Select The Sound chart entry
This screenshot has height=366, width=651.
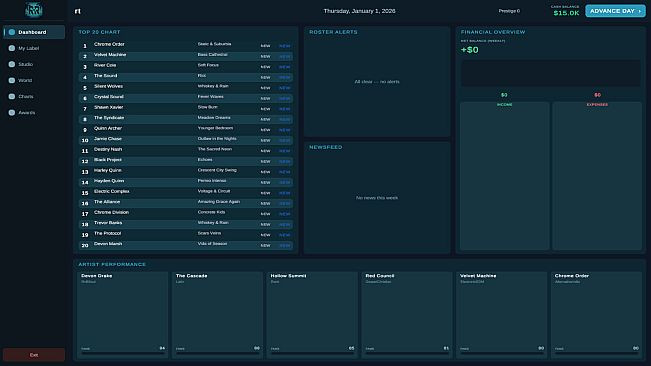[186, 77]
